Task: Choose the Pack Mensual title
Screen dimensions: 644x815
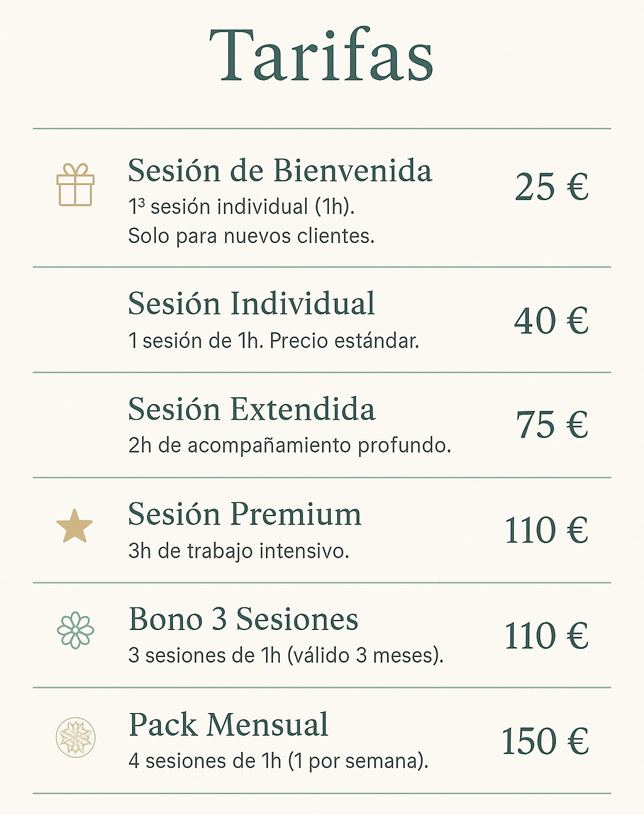Action: pyautogui.click(x=228, y=724)
